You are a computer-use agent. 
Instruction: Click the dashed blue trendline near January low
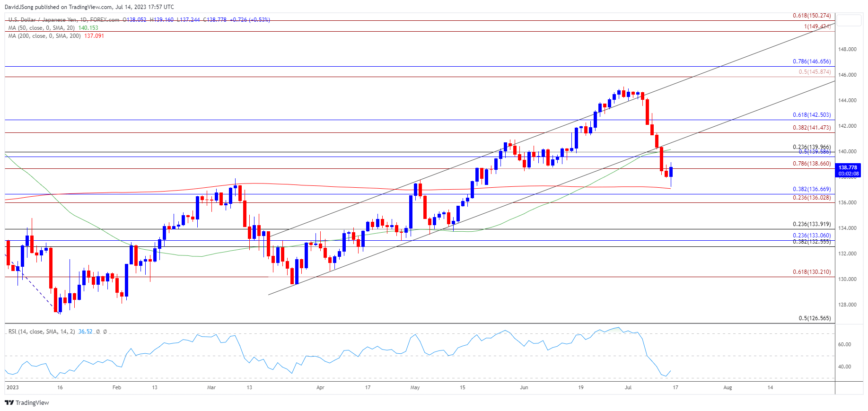tap(32, 284)
